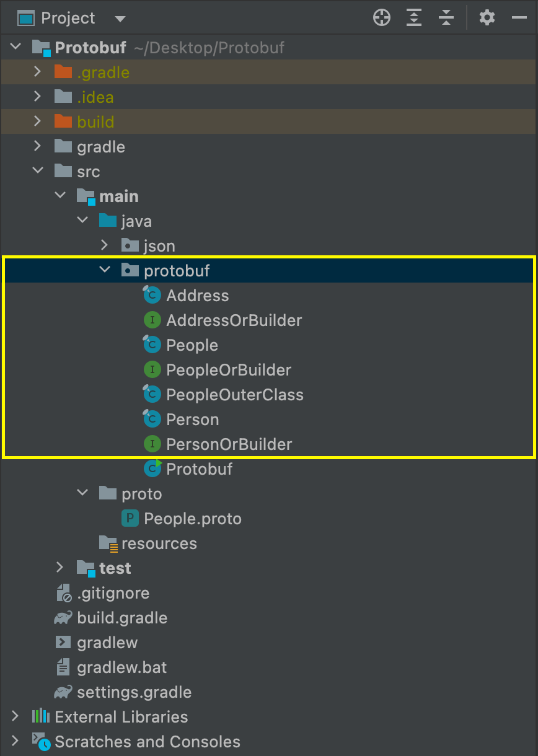Collapse the protobuf package chevron
This screenshot has width=538, height=756.
[105, 270]
